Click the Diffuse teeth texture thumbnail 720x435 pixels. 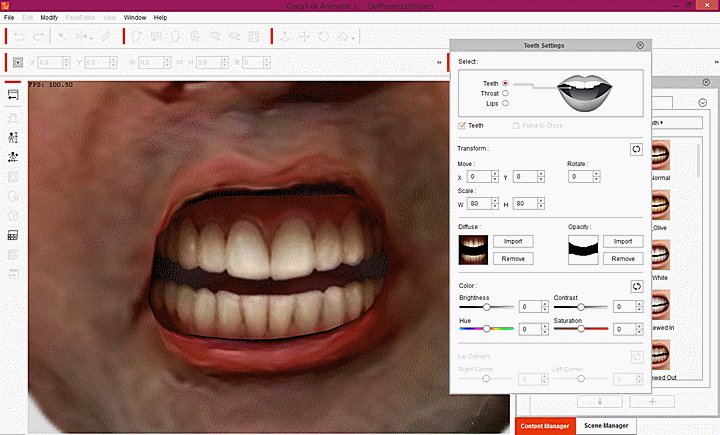(x=473, y=250)
